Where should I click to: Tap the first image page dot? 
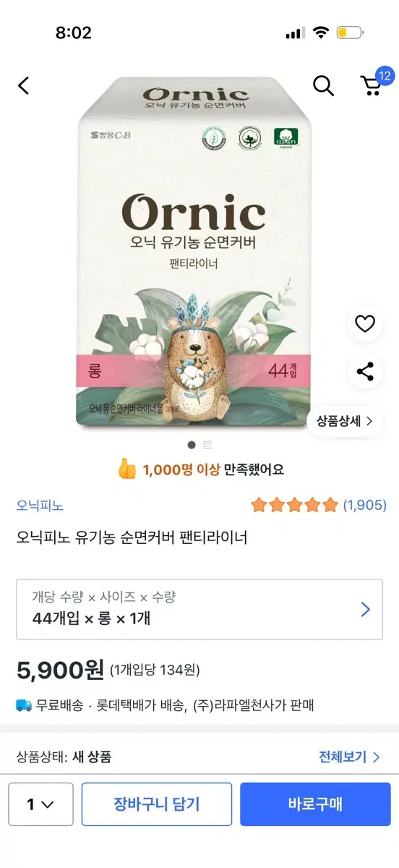tap(192, 445)
